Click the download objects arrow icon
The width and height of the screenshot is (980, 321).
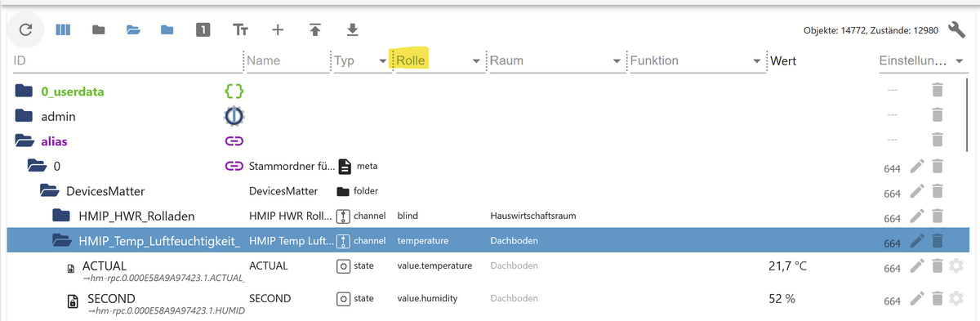(x=352, y=30)
